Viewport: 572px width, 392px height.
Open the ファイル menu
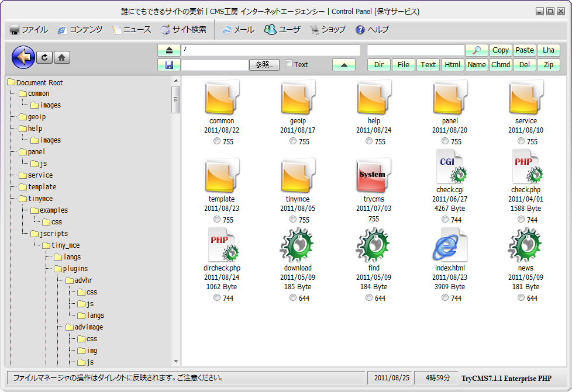(x=29, y=30)
